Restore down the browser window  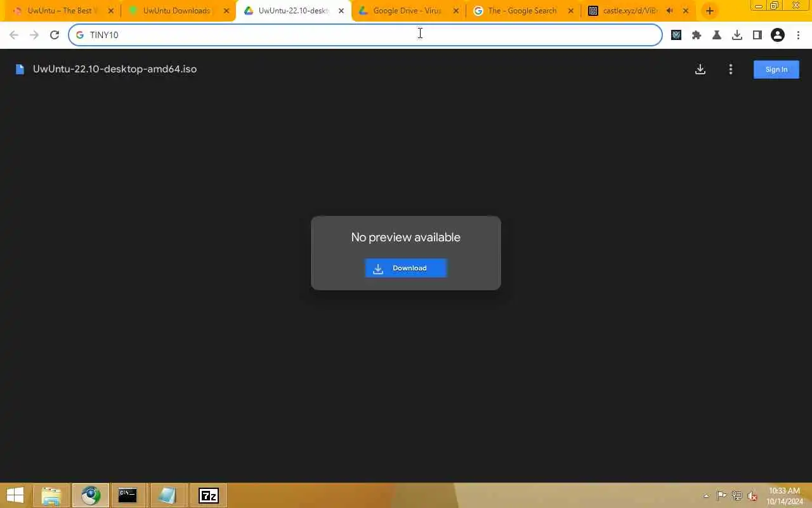[775, 6]
